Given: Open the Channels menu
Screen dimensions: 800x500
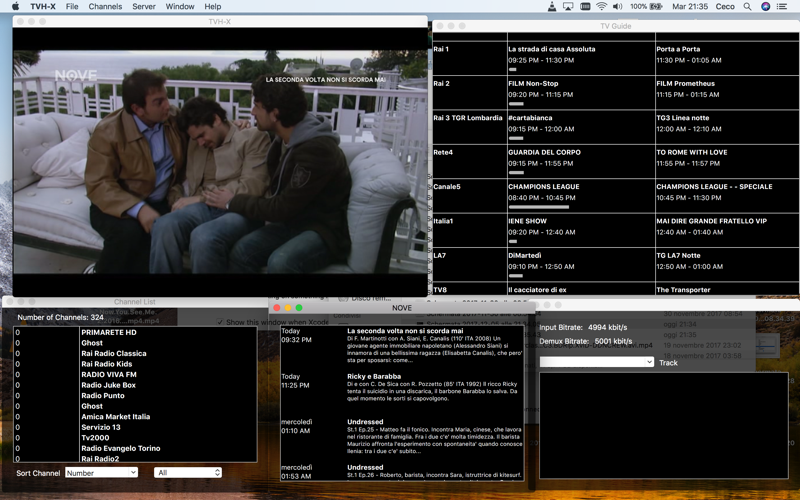Looking at the screenshot, I should coord(105,7).
